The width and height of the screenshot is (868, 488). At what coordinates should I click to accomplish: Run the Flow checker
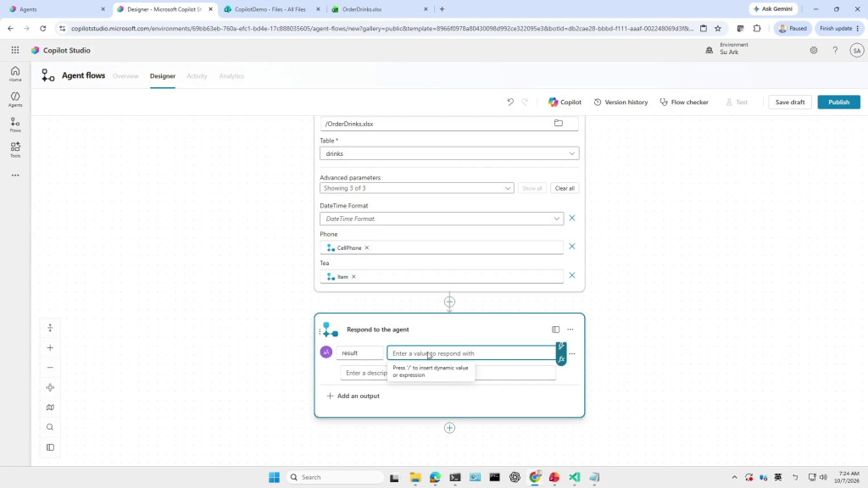pos(684,102)
